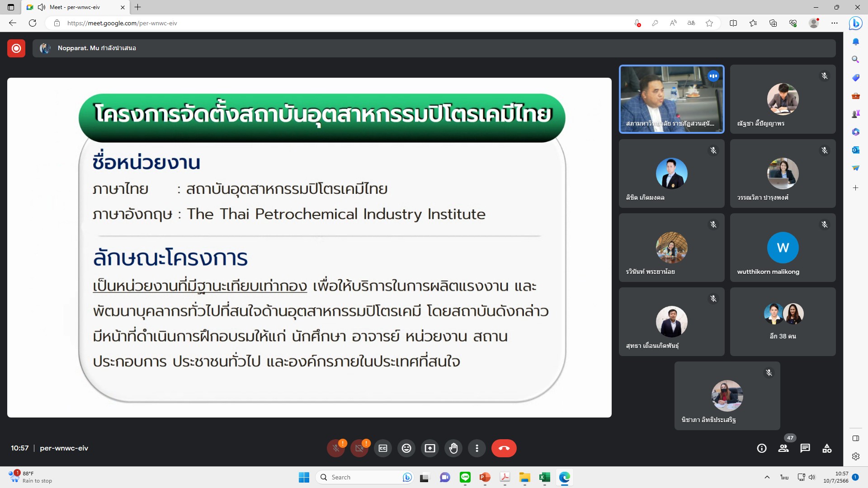Click the present now screen-share icon
Viewport: 868px width, 488px height.
430,448
